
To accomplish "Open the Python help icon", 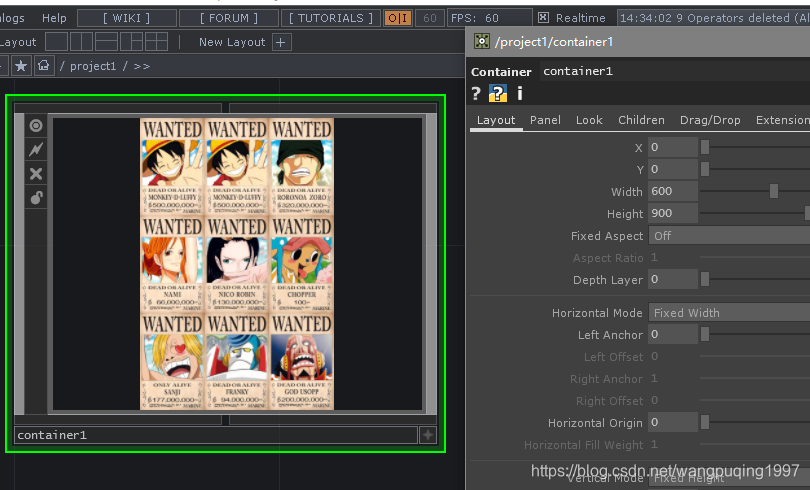I will point(497,93).
